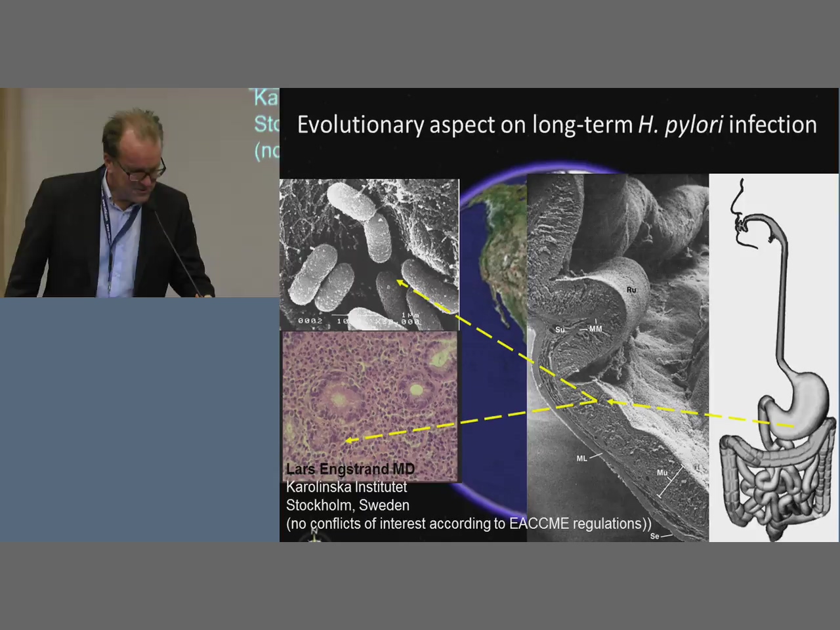Click the name "Lars Engstrand MD"
The image size is (840, 630).
[350, 469]
